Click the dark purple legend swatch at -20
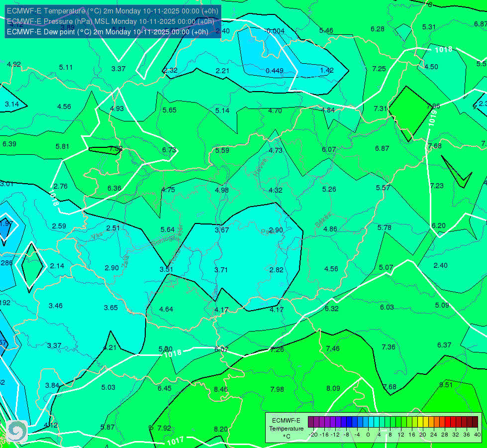This screenshot has width=487, height=448. (311, 422)
